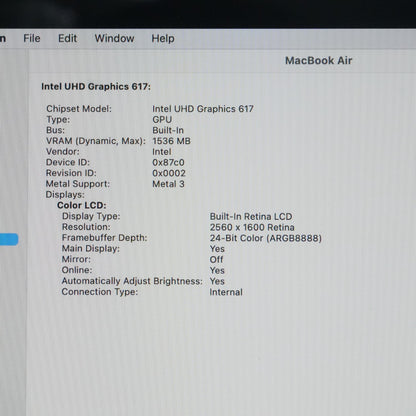Screen dimensions: 416x416
Task: Select the Resolution label
Action: point(86,227)
